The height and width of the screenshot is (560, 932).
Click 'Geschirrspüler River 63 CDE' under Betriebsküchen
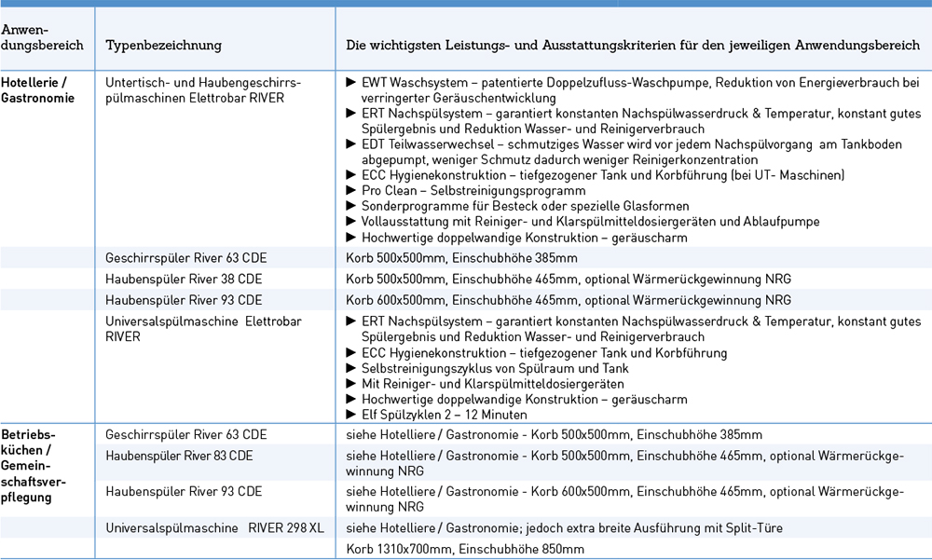click(x=186, y=434)
